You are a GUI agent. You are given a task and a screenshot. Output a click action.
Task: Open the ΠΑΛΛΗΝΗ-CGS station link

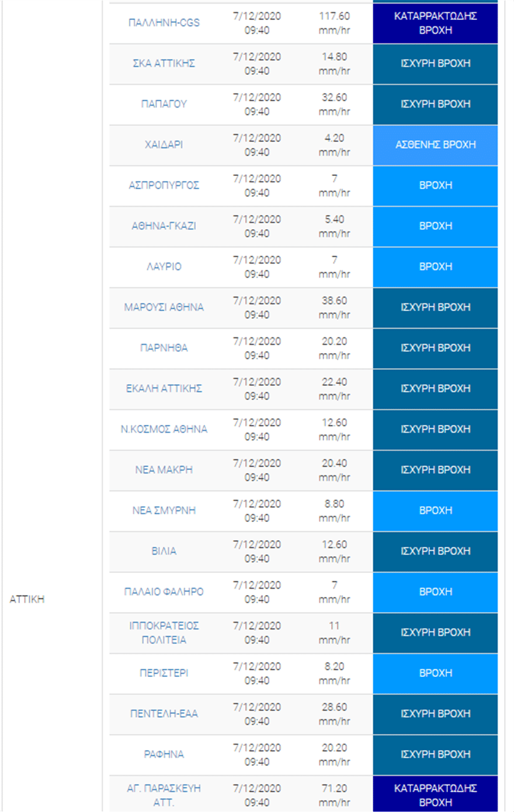(x=164, y=23)
